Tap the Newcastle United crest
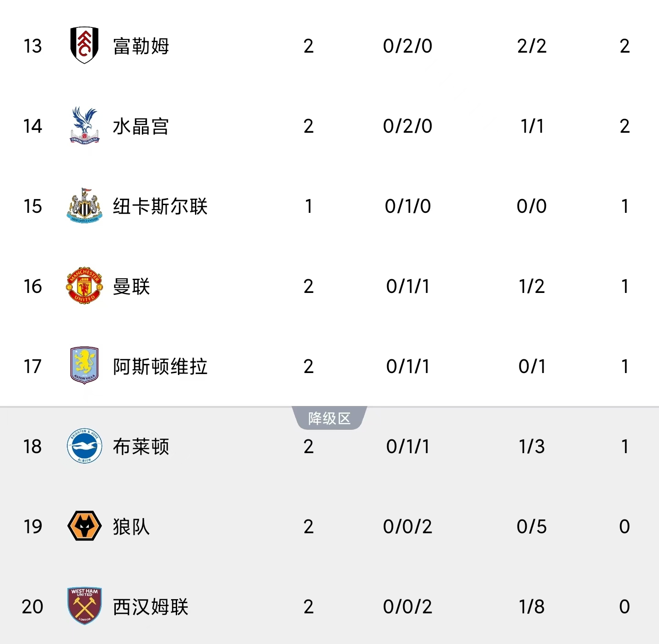 [84, 206]
